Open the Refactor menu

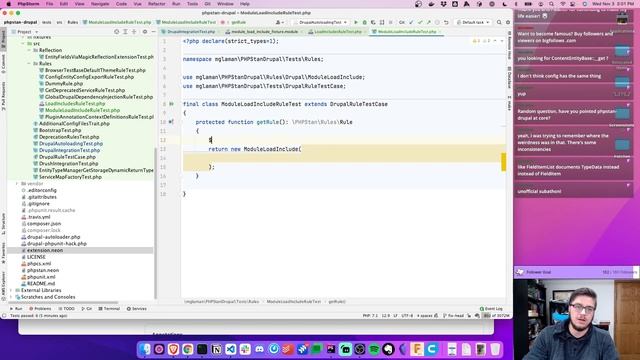157,4
